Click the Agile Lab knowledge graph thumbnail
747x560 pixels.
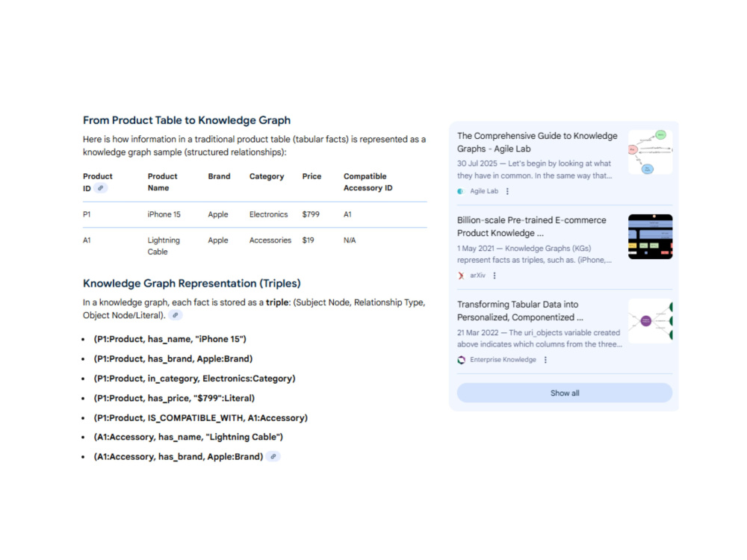click(x=651, y=152)
